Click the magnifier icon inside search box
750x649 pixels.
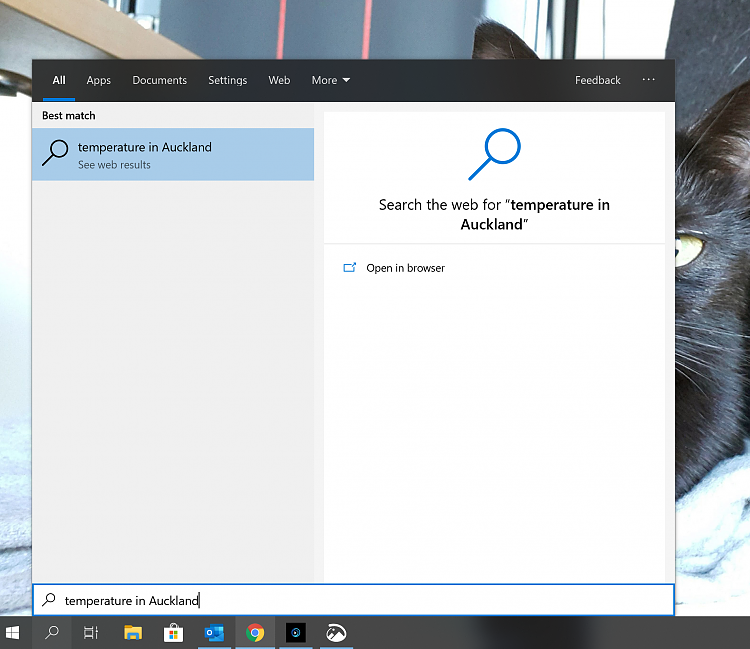(x=49, y=600)
